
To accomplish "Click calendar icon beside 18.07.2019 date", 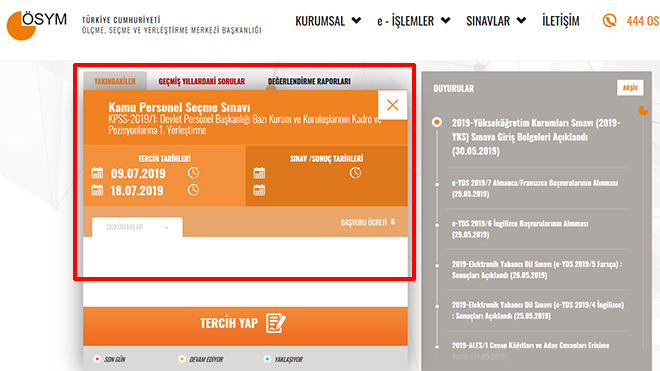I will 97,190.
